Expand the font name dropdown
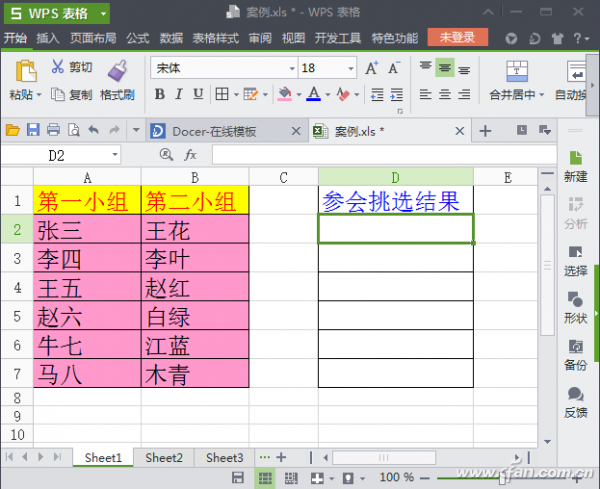The height and width of the screenshot is (489, 600). coord(292,68)
